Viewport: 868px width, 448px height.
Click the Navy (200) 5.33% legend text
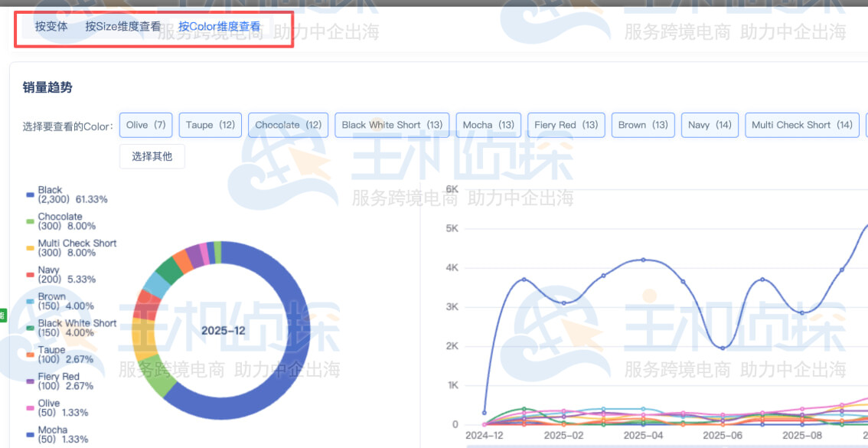(x=67, y=275)
